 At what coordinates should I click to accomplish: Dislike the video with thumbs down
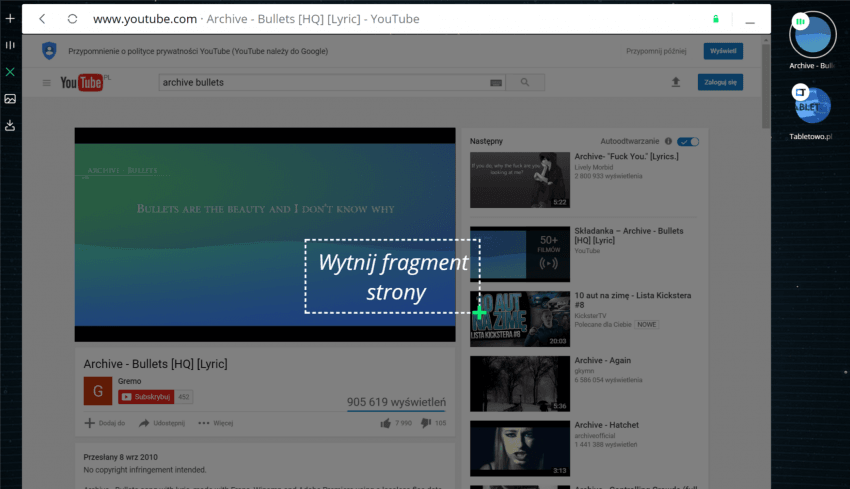426,423
